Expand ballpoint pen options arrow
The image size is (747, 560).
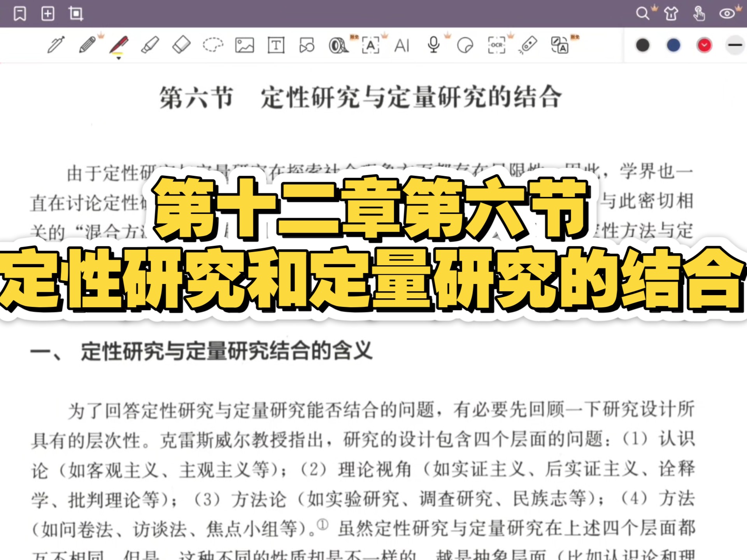click(x=119, y=58)
